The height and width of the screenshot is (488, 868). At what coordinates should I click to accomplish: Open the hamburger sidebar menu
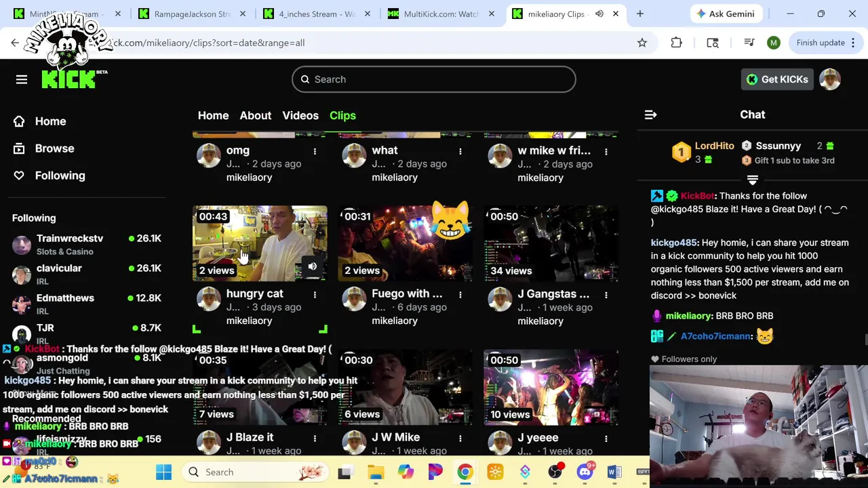[22, 79]
